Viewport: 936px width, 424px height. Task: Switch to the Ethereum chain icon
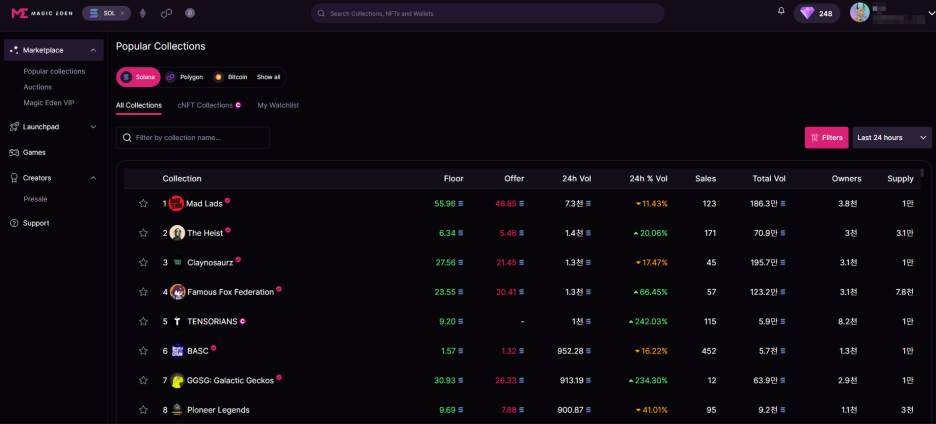[x=143, y=13]
